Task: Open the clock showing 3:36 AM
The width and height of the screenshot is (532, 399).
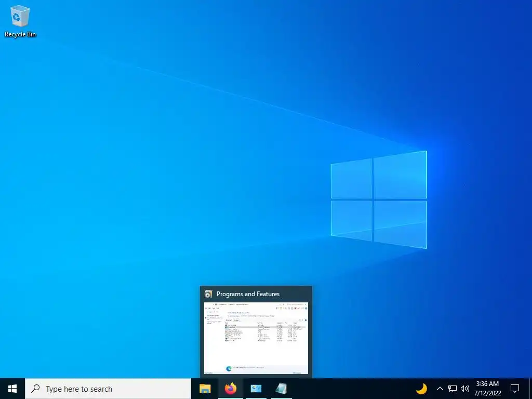Action: pyautogui.click(x=487, y=389)
